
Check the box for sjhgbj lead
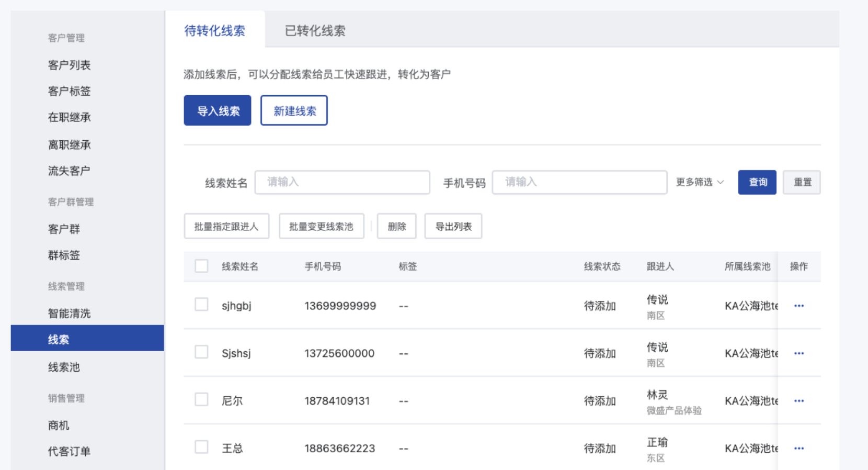pos(201,304)
